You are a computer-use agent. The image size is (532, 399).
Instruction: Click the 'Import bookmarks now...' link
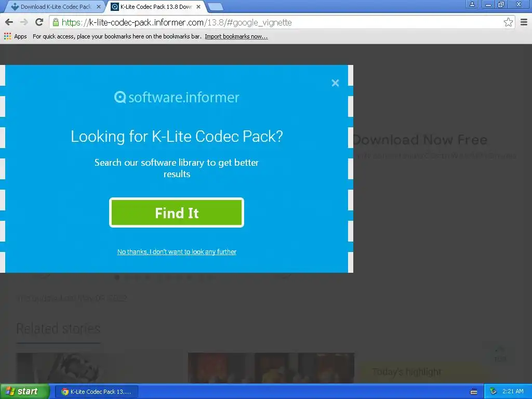click(236, 36)
